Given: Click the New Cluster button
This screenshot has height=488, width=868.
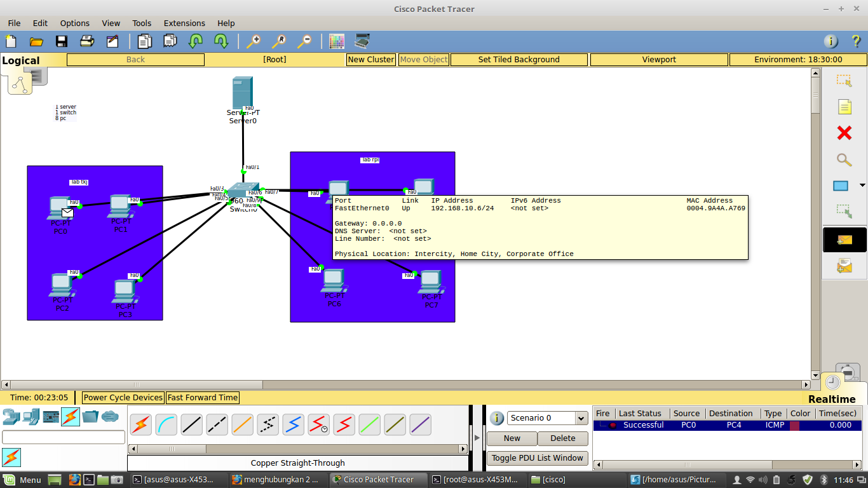Looking at the screenshot, I should pyautogui.click(x=371, y=60).
